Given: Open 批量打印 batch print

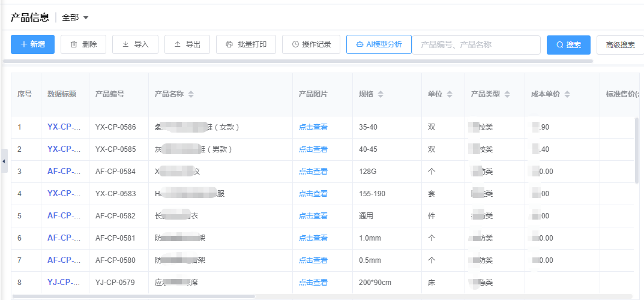Looking at the screenshot, I should pyautogui.click(x=246, y=44).
